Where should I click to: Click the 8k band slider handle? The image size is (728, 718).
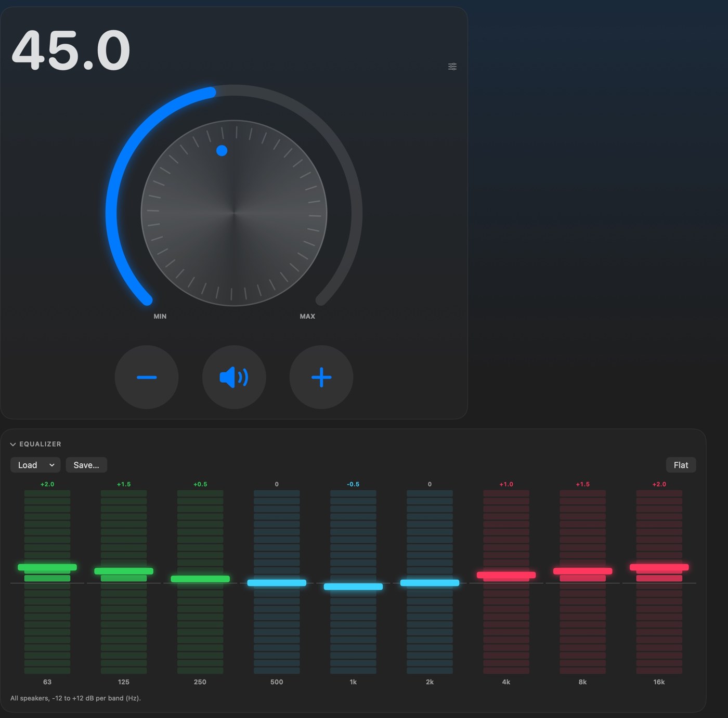582,571
